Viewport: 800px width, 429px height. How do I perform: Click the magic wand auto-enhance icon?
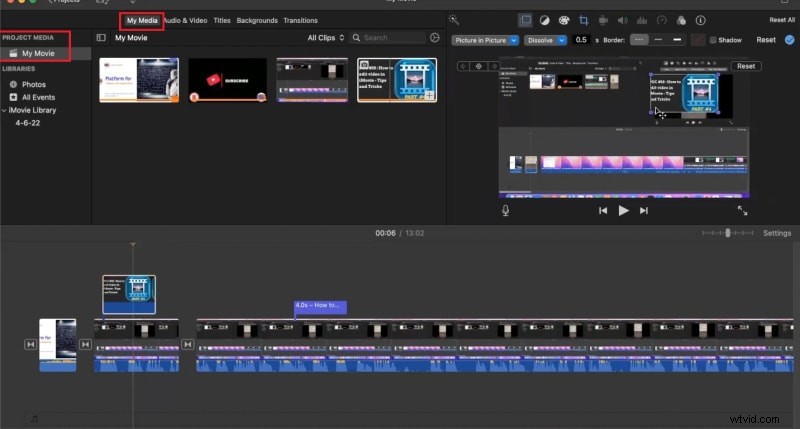point(454,20)
